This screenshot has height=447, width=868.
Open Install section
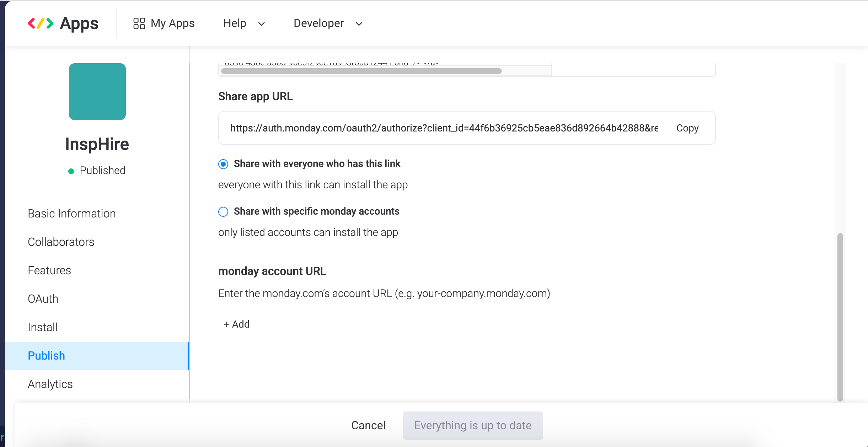coord(43,327)
